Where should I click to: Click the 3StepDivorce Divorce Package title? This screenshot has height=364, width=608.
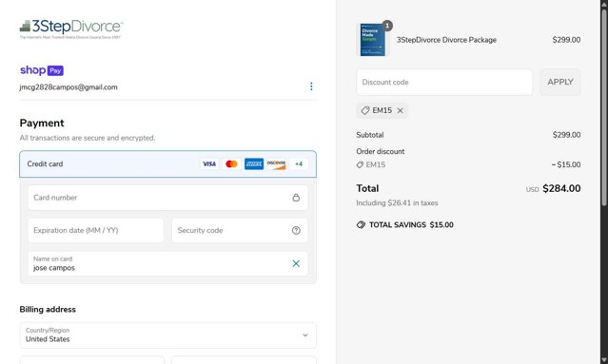(446, 40)
